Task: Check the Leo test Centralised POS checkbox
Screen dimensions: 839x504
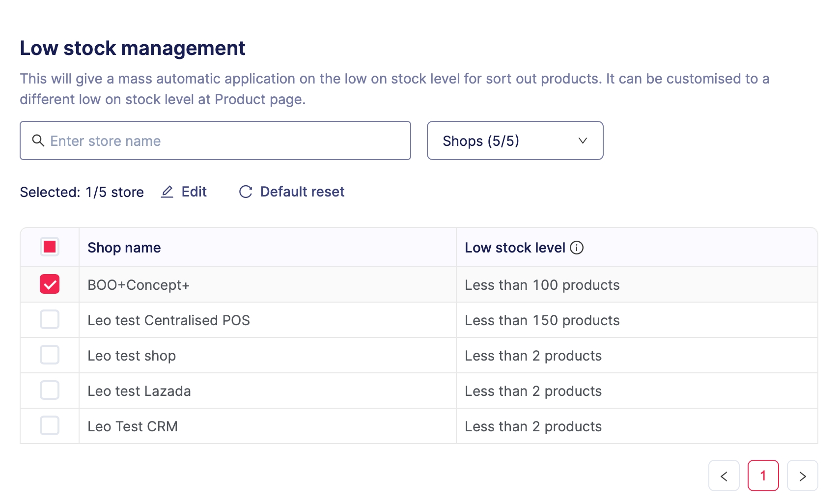Action: coord(50,319)
